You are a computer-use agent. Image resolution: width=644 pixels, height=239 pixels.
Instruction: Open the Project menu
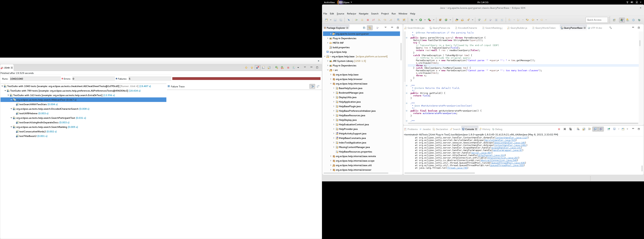(x=385, y=14)
